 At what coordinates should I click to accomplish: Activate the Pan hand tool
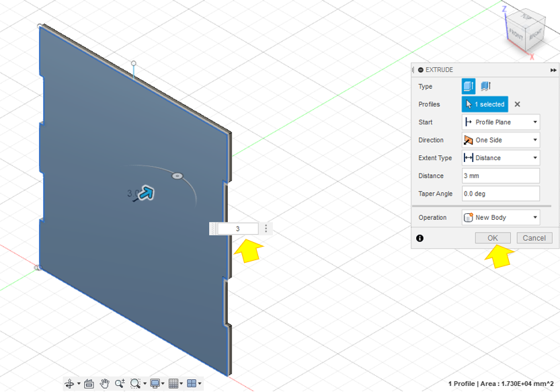click(x=104, y=383)
